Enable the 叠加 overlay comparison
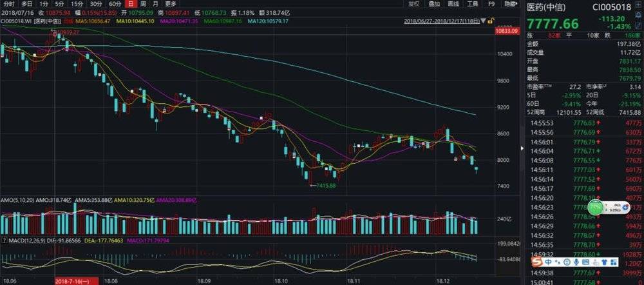This screenshot has height=285, width=644. [x=434, y=4]
